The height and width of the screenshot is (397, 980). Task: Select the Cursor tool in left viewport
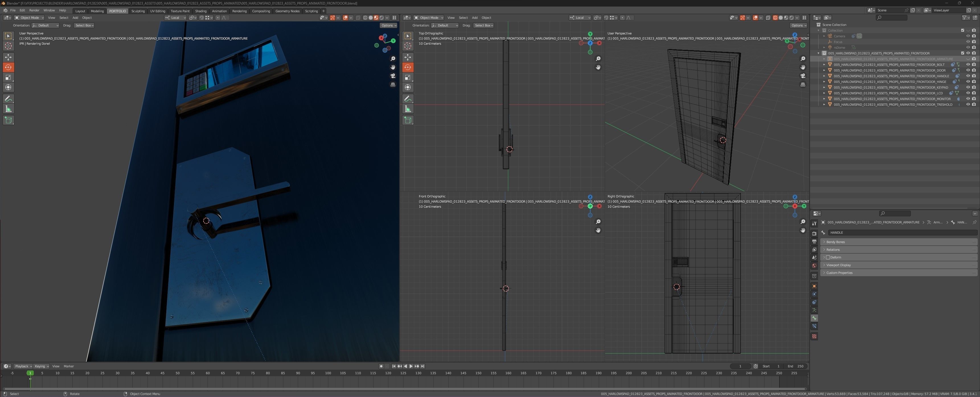[x=8, y=46]
